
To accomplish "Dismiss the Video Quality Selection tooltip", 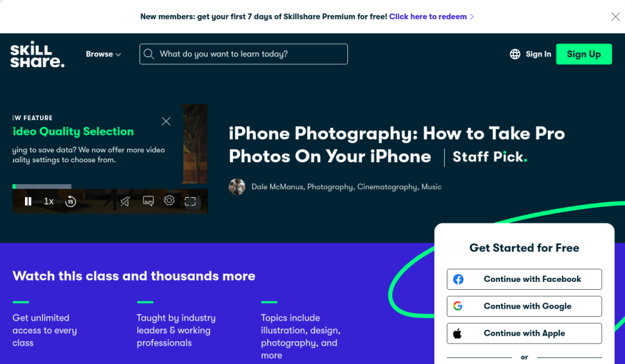I will 166,121.
